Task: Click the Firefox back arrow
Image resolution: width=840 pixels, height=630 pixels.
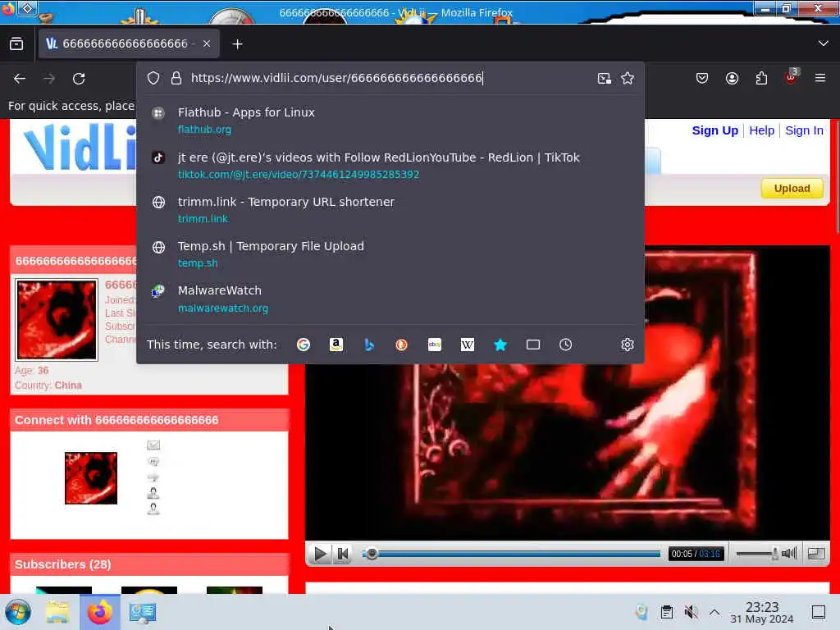Action: (20, 79)
